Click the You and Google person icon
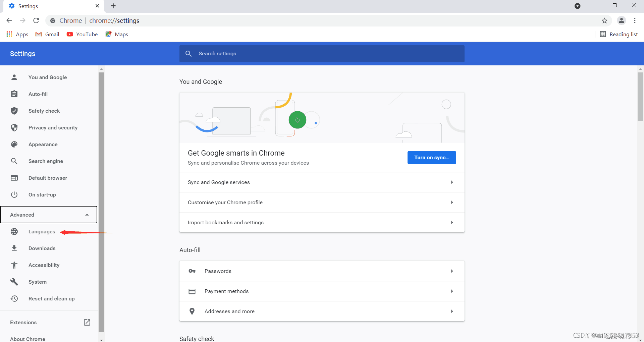The height and width of the screenshot is (342, 644). (14, 77)
